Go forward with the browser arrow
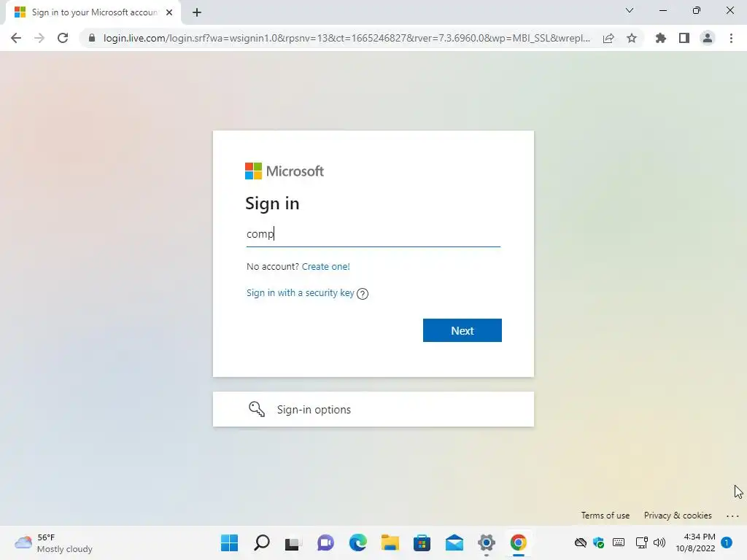Viewport: 747px width, 560px height. 39,38
